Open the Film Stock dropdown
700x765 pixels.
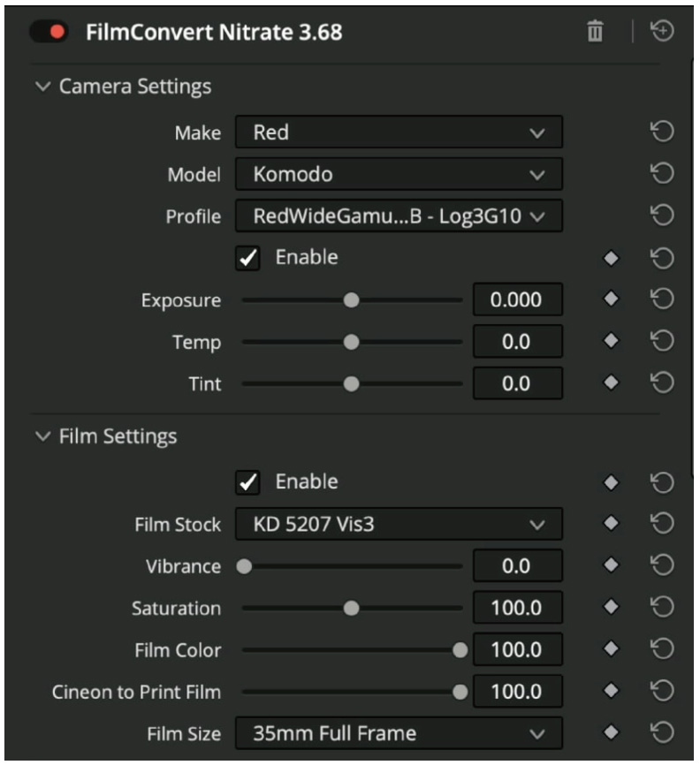(398, 525)
